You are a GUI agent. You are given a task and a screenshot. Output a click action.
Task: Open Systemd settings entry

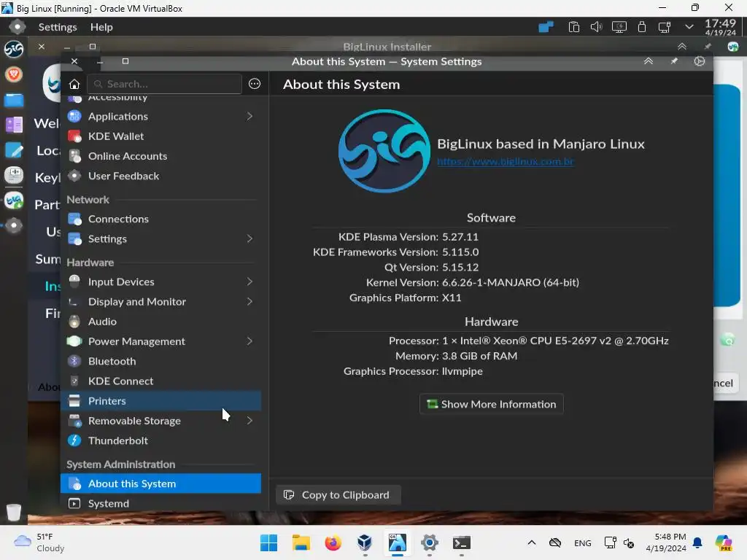[161, 503]
